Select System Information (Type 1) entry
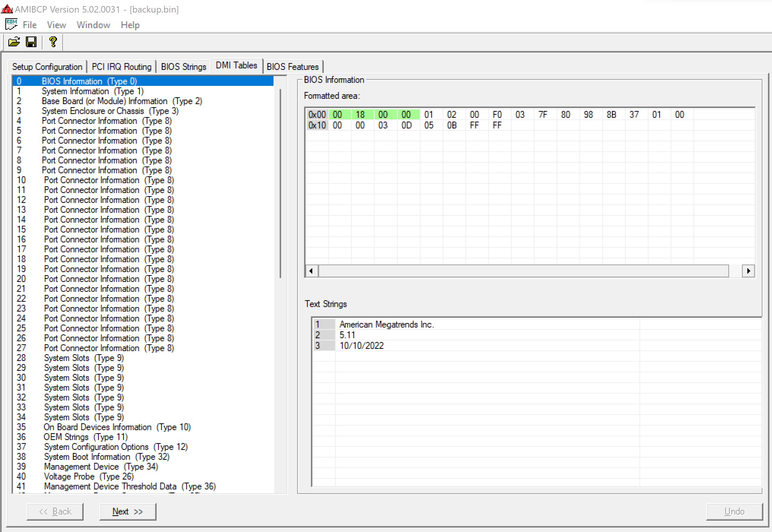772x532 pixels. point(93,91)
